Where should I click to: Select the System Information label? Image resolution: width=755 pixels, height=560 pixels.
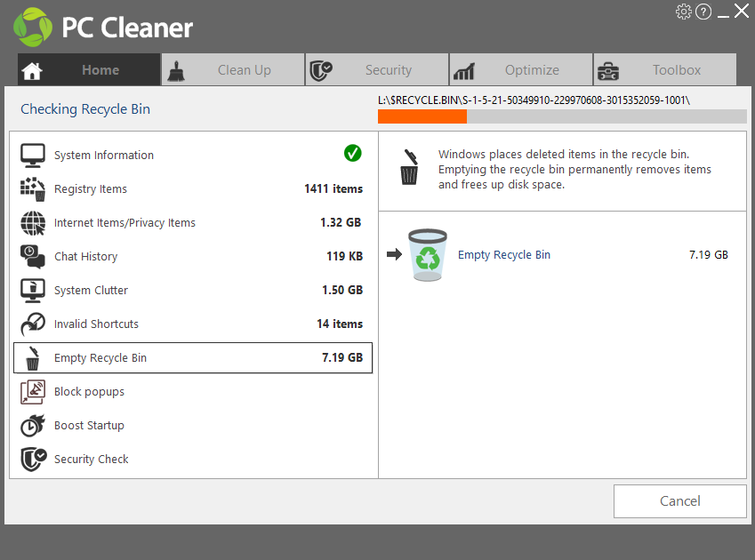tap(104, 155)
